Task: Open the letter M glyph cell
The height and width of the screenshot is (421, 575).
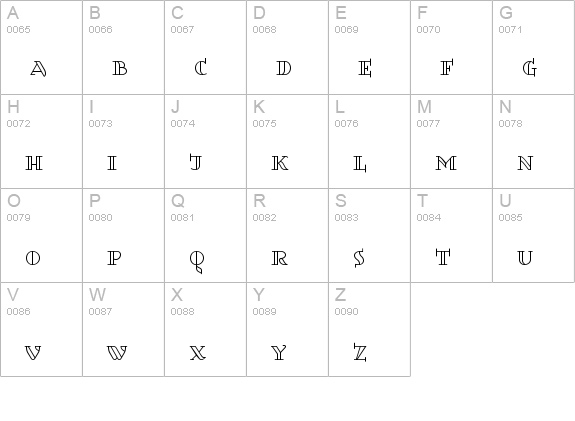Action: [451, 142]
